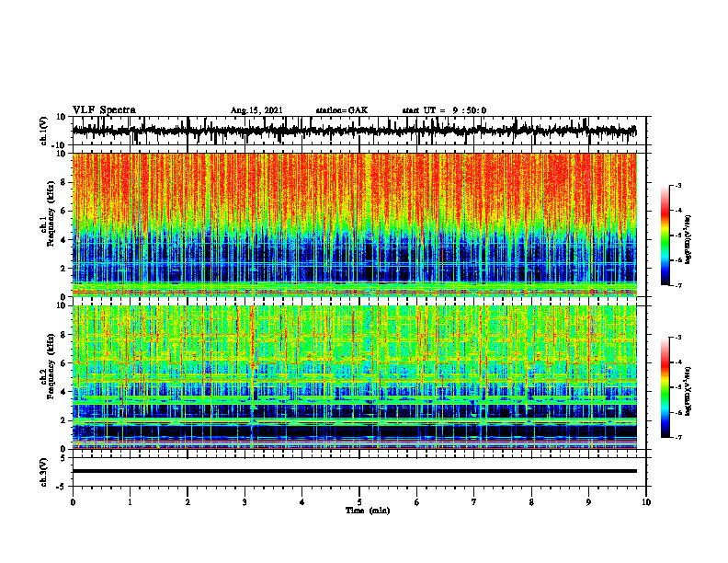The width and height of the screenshot is (728, 563).
Task: Click the log(PSD) label beside the ch.2 colorbar
Action: click(x=688, y=391)
